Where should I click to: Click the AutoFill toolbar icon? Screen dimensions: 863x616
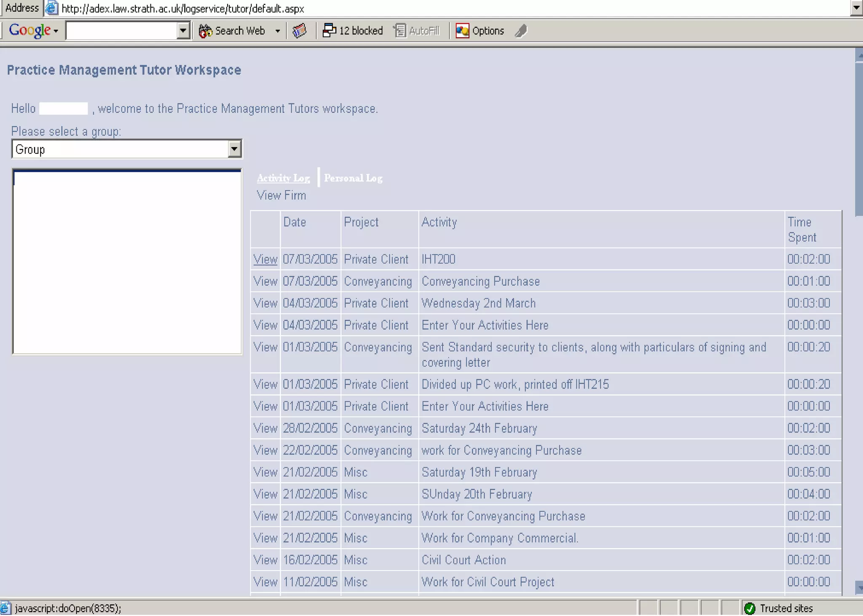tap(399, 31)
